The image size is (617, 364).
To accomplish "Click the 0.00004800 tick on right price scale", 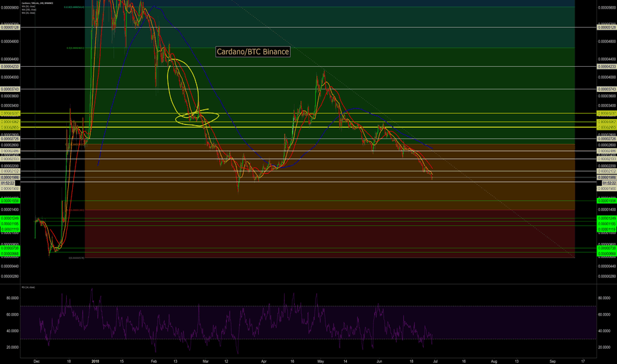I will (607, 42).
